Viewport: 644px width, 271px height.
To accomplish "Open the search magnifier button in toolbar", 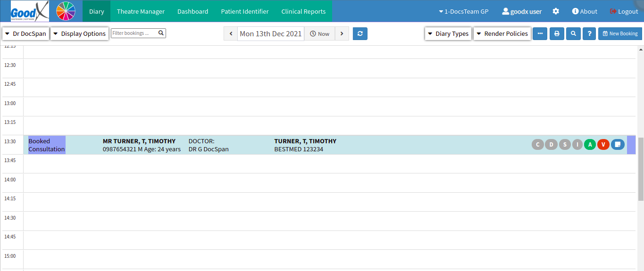I will coord(573,33).
